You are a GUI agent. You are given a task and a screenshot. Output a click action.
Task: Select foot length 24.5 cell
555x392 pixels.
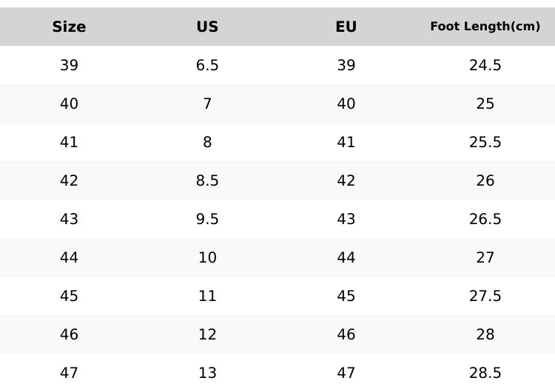pos(485,65)
